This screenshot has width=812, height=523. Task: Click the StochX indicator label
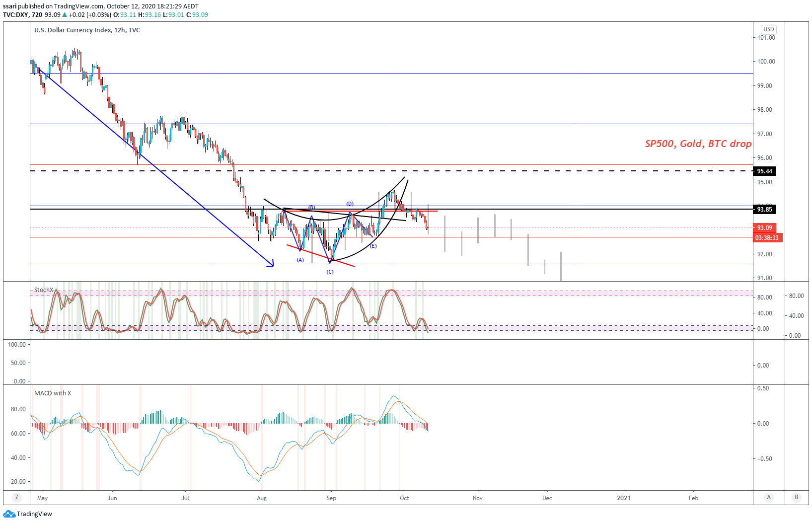coord(44,290)
